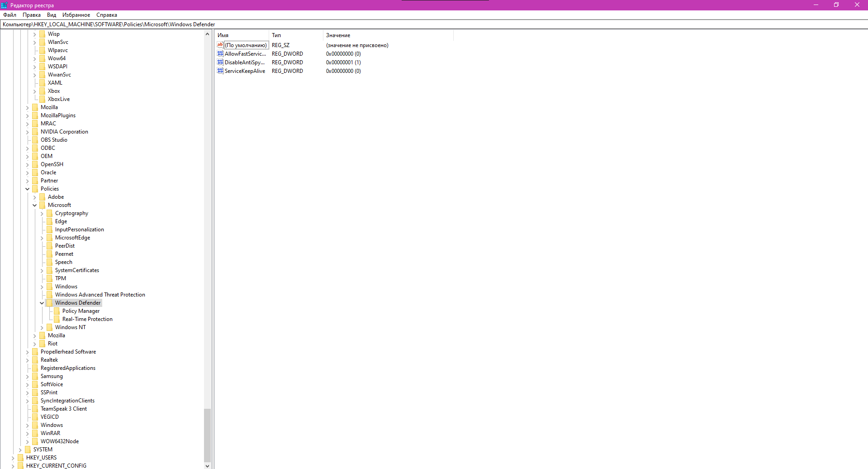The width and height of the screenshot is (868, 469).
Task: Open the Правка menu
Action: pyautogui.click(x=32, y=15)
